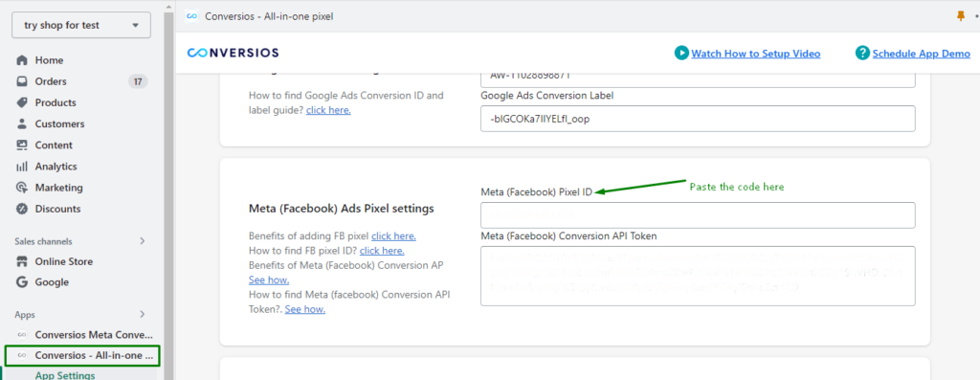Viewport: 980px width, 380px height.
Task: Open Schedule App Demo link
Action: pos(922,54)
